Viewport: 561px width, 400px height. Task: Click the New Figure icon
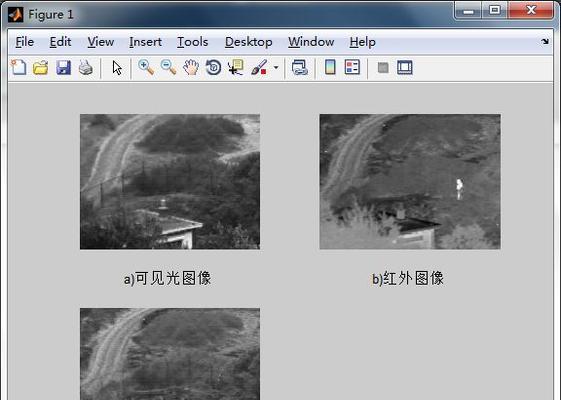pos(19,67)
